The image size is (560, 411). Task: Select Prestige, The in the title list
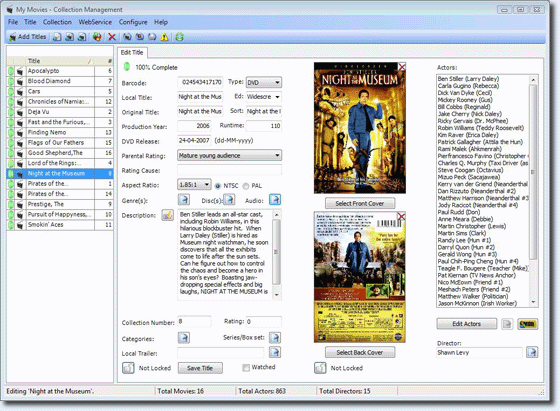click(60, 204)
